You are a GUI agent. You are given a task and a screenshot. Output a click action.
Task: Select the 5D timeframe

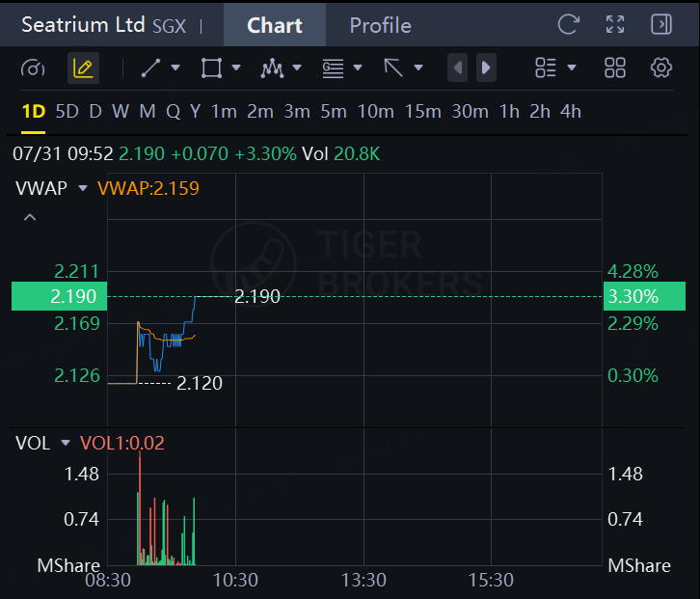click(67, 112)
